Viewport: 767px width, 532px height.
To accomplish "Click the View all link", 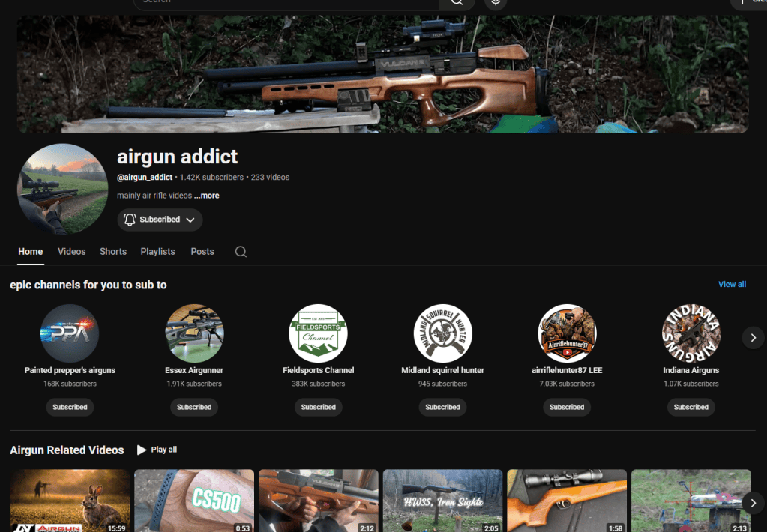I will point(732,284).
